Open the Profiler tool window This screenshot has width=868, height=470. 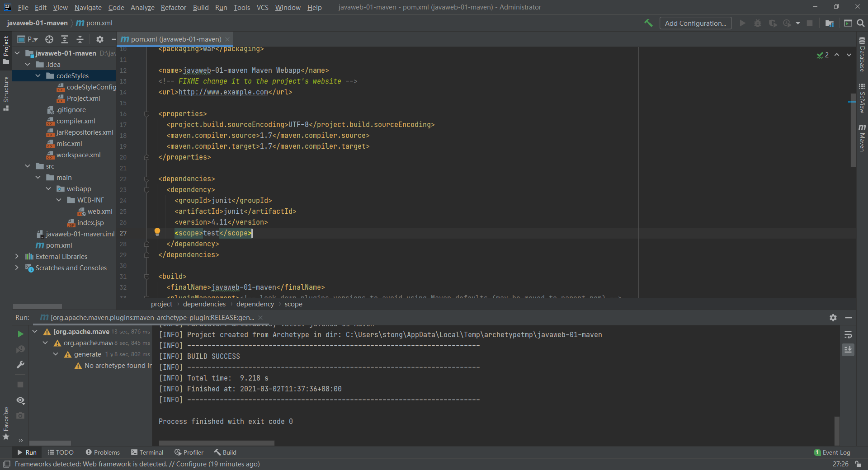[189, 452]
